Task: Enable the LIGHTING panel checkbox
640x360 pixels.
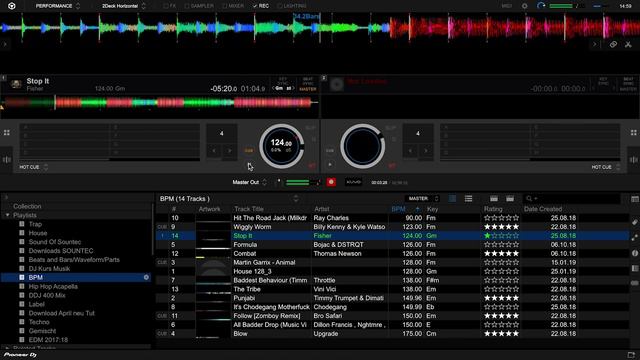Action: pos(280,6)
